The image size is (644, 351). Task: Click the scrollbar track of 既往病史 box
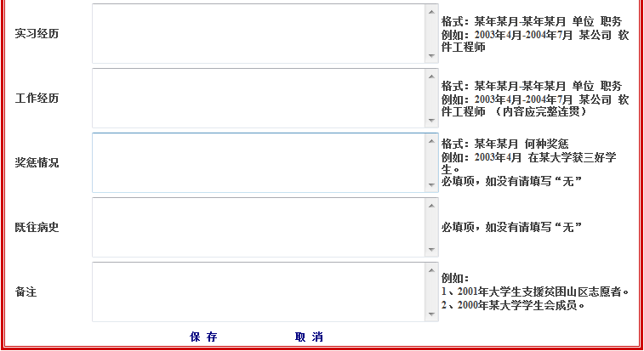click(x=431, y=228)
